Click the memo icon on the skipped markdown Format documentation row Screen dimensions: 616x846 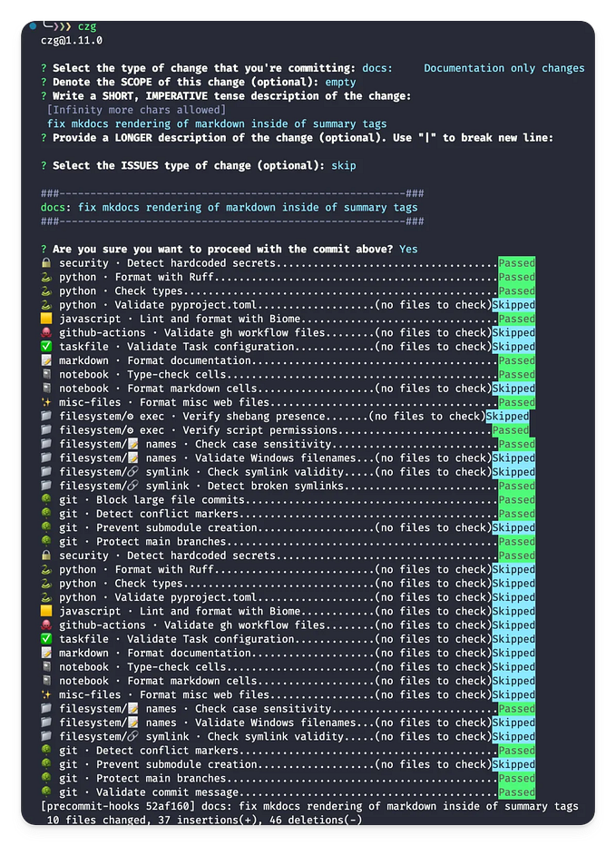pyautogui.click(x=46, y=653)
